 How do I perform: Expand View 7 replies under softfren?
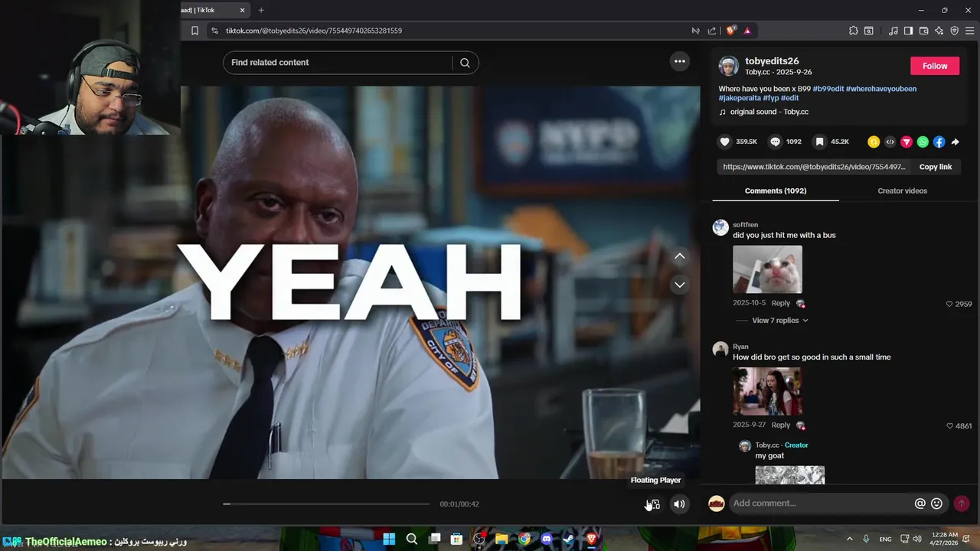click(779, 321)
